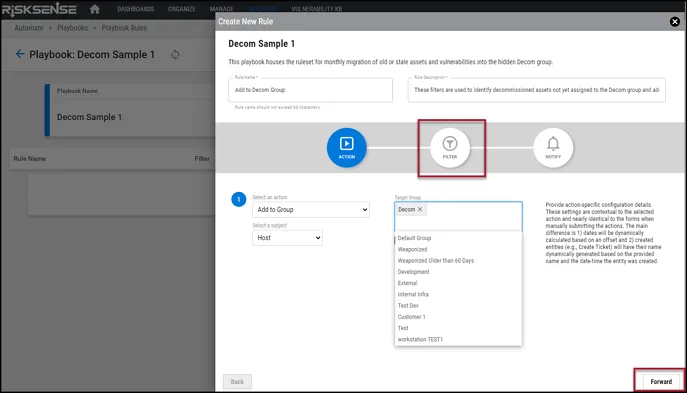Choose the Internal Infra group option

point(458,294)
